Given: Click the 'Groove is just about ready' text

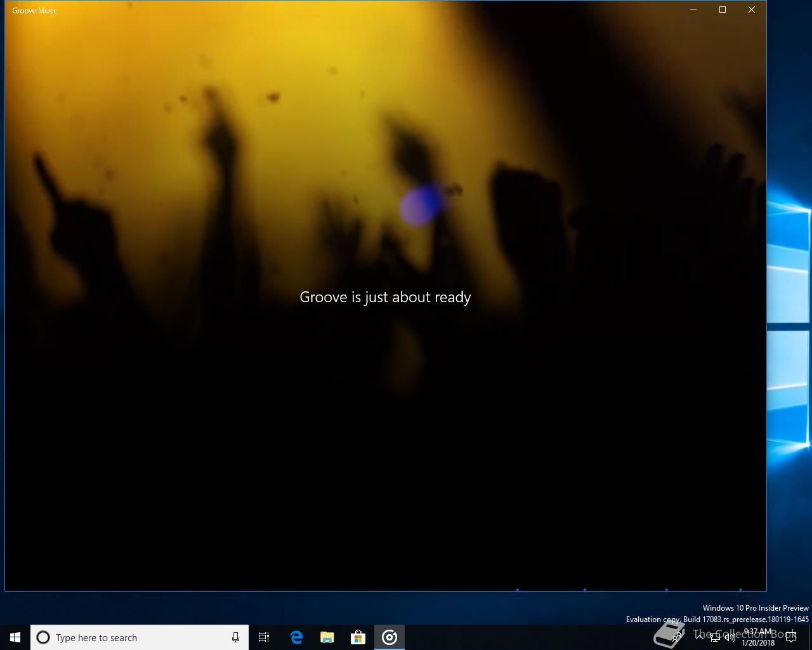Looking at the screenshot, I should [x=385, y=297].
